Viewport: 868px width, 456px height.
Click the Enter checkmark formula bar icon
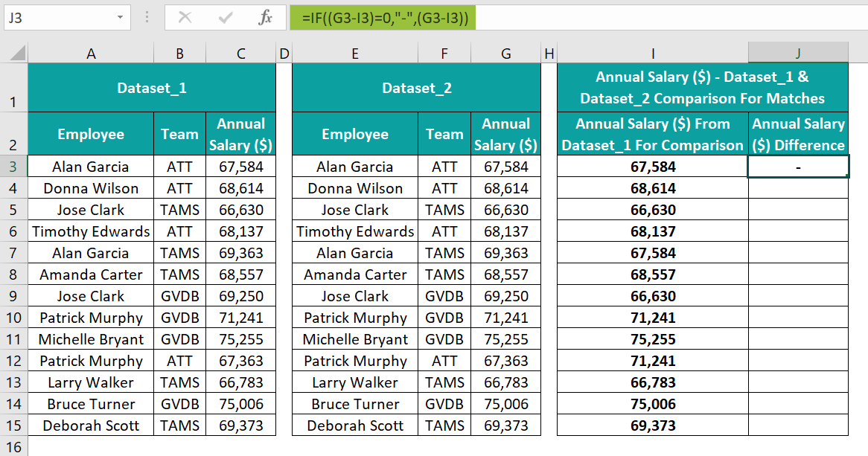[226, 18]
